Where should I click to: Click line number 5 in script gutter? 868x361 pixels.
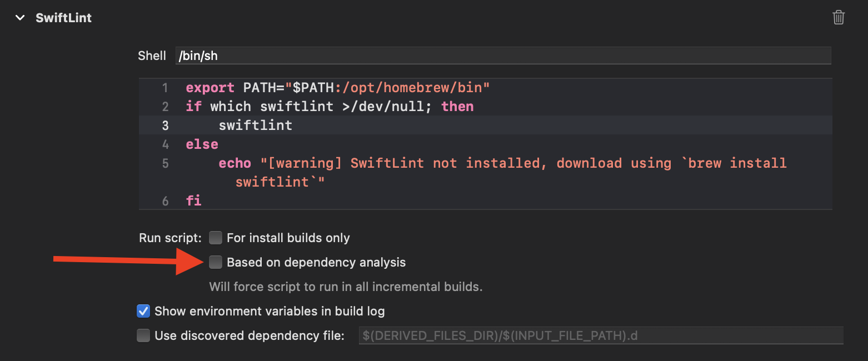click(165, 164)
